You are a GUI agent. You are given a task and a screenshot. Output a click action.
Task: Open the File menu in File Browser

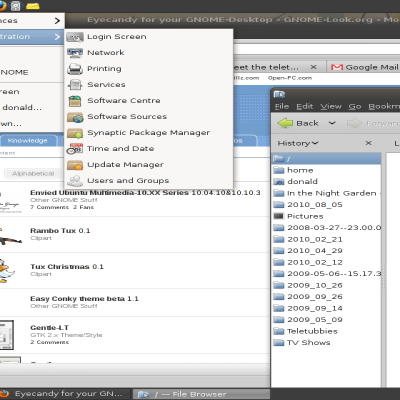(282, 106)
